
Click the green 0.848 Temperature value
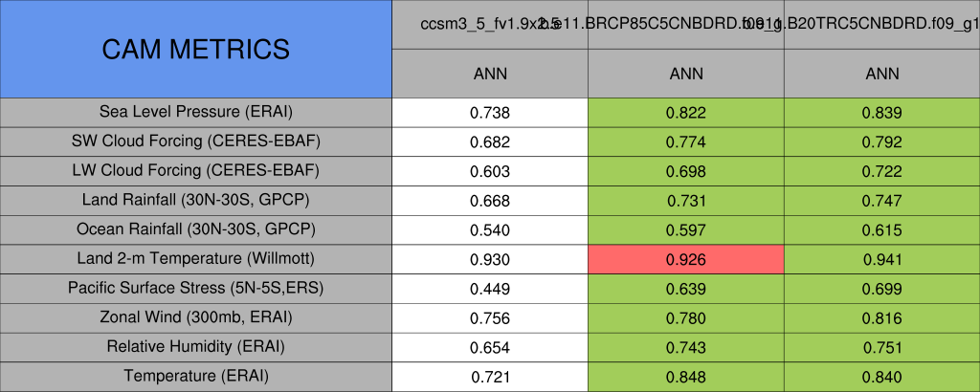pos(685,376)
